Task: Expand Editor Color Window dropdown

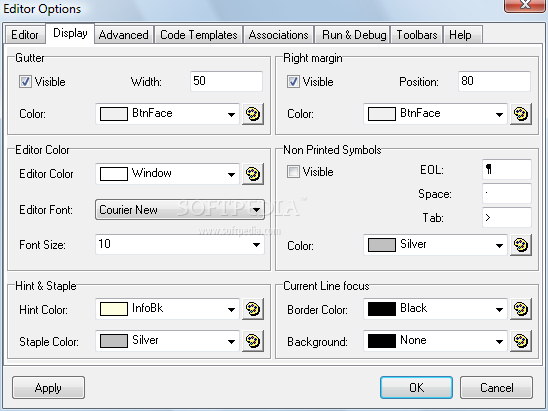Action: pyautogui.click(x=231, y=174)
